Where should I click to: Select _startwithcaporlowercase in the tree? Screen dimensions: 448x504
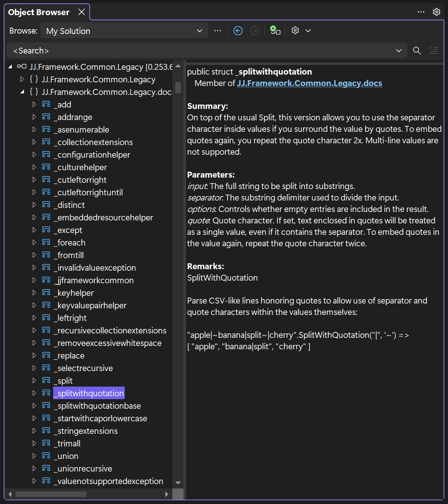(100, 418)
